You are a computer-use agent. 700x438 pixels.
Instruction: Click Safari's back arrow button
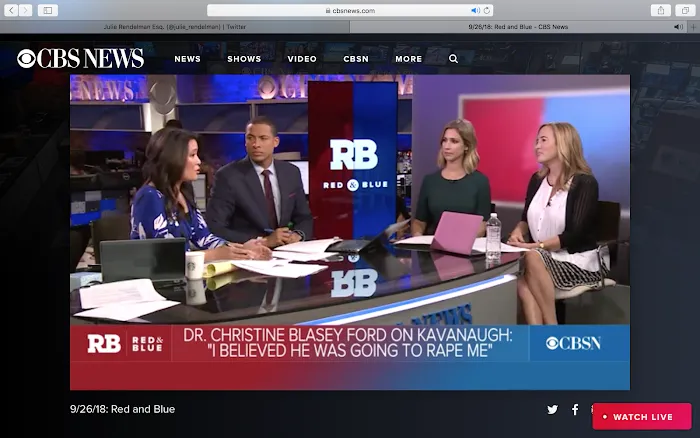(x=12, y=10)
